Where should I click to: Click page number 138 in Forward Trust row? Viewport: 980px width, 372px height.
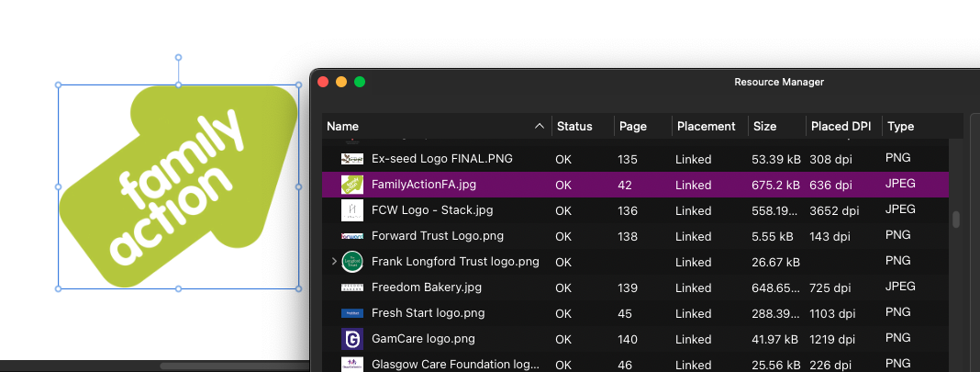coord(628,236)
